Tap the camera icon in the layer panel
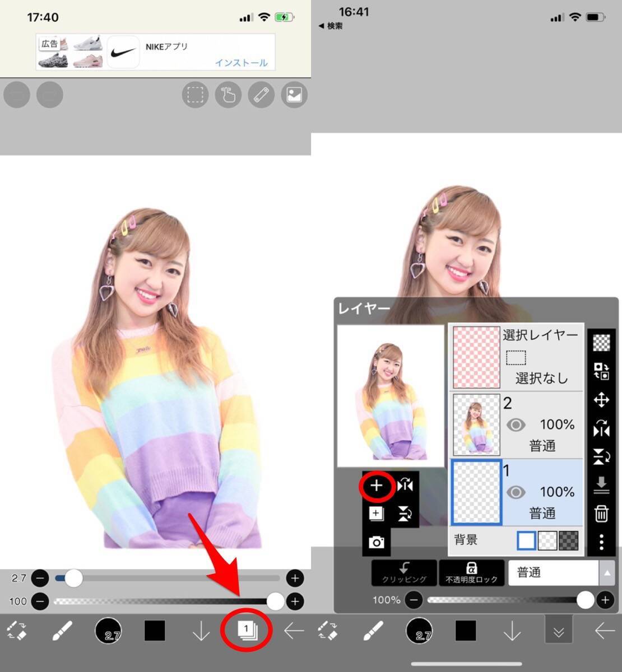This screenshot has height=672, width=622. tap(376, 542)
